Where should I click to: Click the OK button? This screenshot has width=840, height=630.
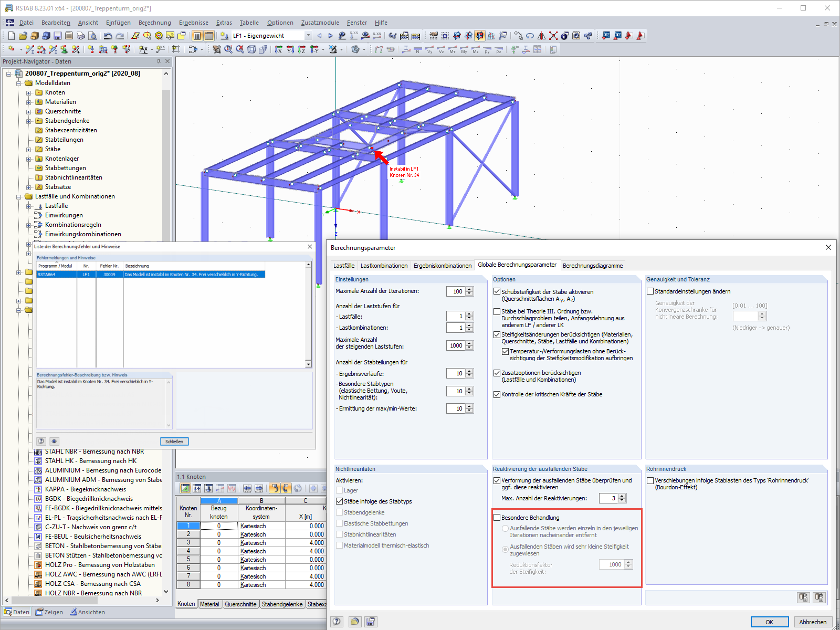coord(769,622)
